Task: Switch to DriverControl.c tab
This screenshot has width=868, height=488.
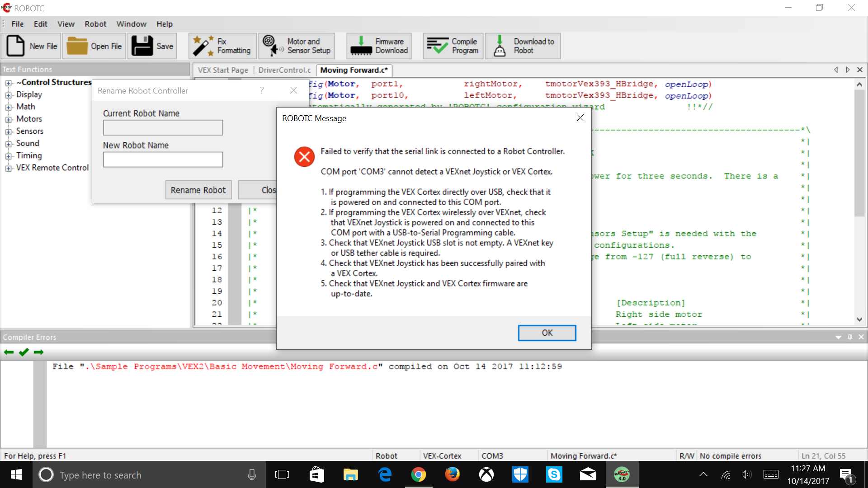Action: point(284,70)
